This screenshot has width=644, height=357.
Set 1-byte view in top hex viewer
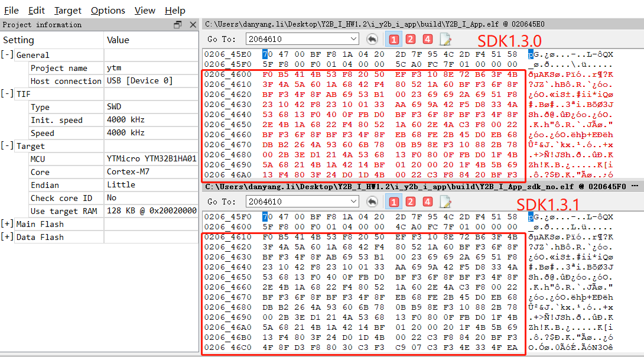pos(393,39)
